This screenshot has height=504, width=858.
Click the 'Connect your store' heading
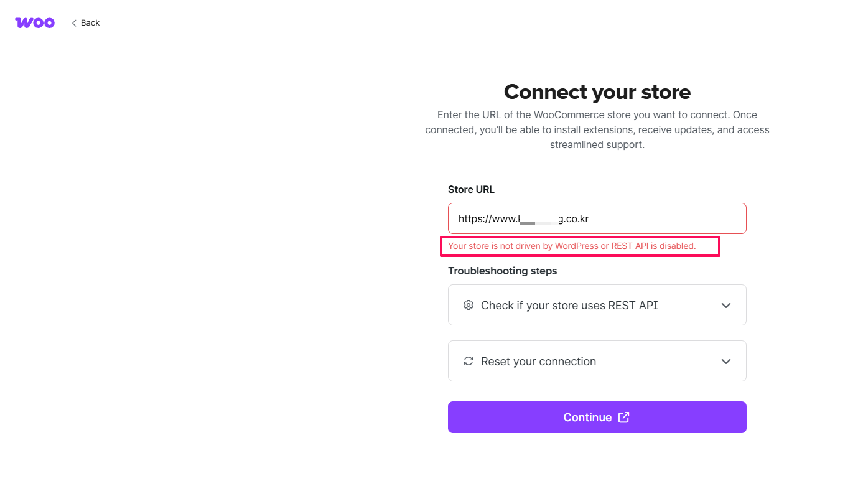597,92
